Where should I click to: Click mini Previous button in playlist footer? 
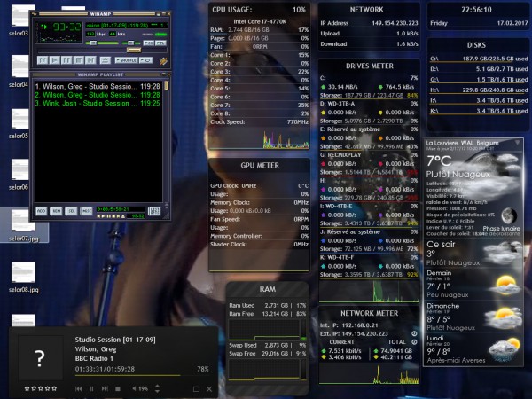98,216
